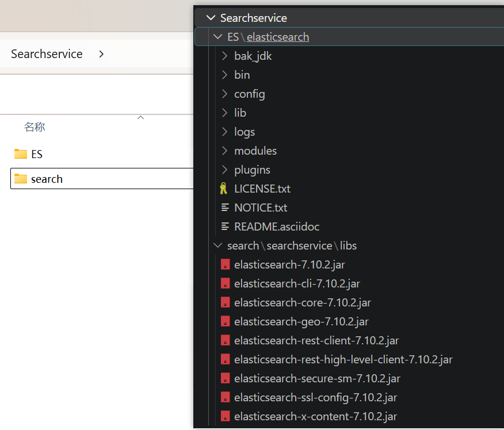This screenshot has width=504, height=430.
Task: Select the elasticsearch-rest-client-7.10.2.jar file name
Action: click(x=316, y=340)
